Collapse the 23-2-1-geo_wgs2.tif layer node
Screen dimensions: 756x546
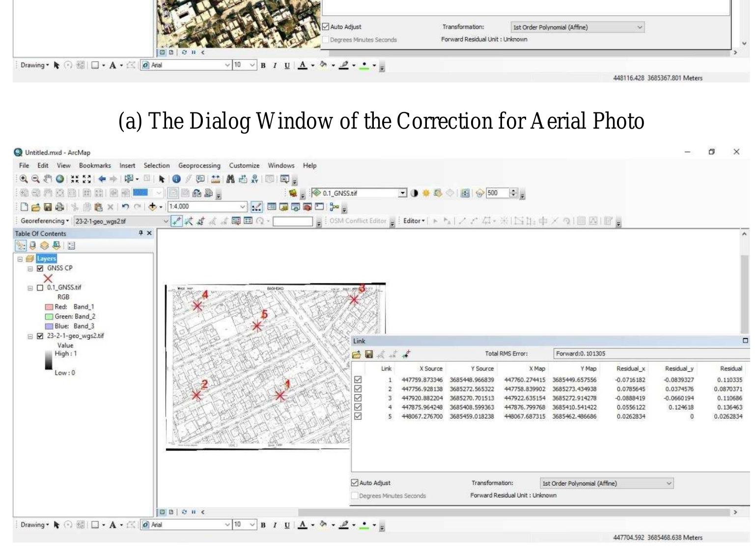pyautogui.click(x=30, y=336)
